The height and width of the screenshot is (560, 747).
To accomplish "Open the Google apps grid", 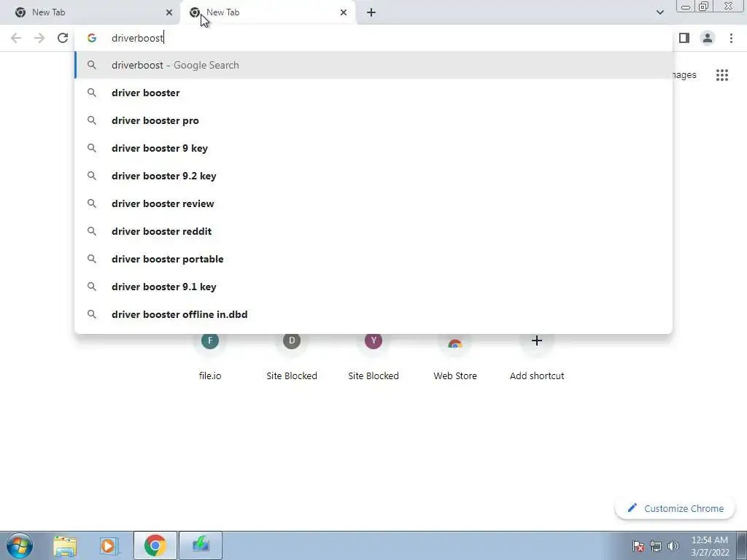I will pyautogui.click(x=721, y=75).
